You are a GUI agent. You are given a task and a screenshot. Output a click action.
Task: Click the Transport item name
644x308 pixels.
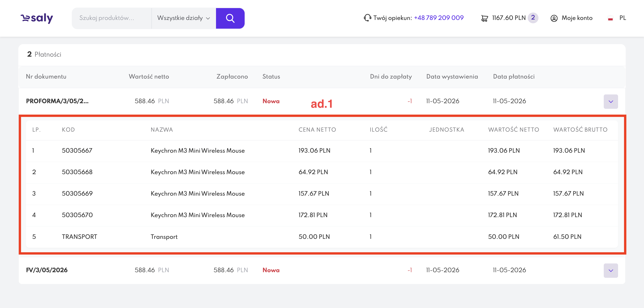(x=164, y=237)
